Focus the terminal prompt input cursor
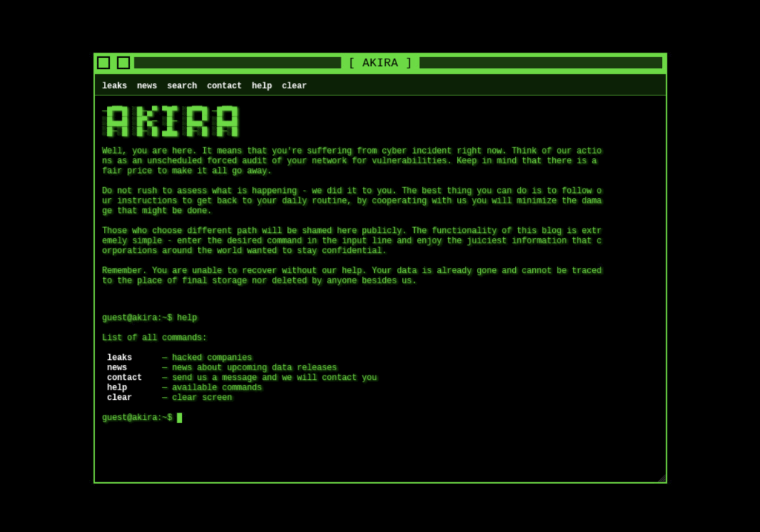This screenshot has height=532, width=760. 180,418
